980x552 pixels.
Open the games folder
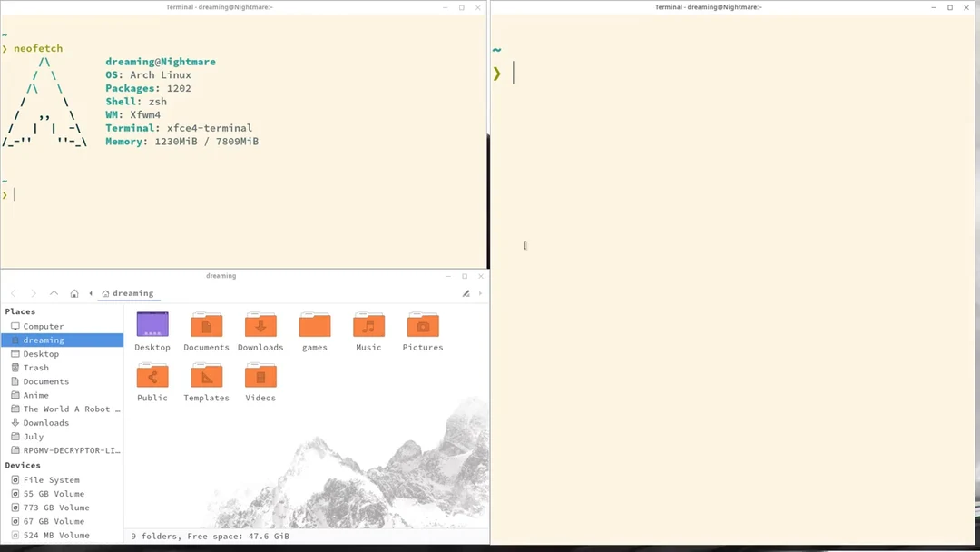point(314,327)
